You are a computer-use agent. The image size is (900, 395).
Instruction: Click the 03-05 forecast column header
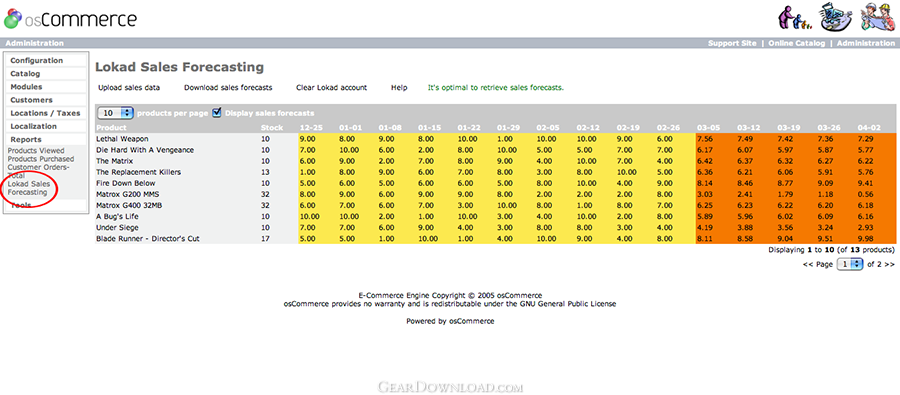point(708,127)
